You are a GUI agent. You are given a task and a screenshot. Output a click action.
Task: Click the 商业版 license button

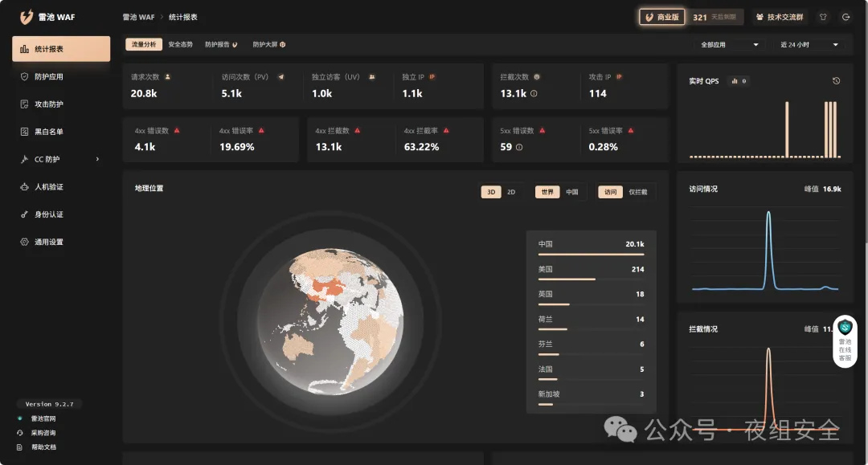662,17
